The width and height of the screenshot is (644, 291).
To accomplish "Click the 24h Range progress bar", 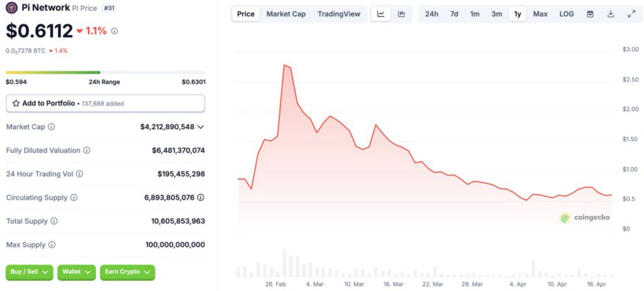I will 106,72.
